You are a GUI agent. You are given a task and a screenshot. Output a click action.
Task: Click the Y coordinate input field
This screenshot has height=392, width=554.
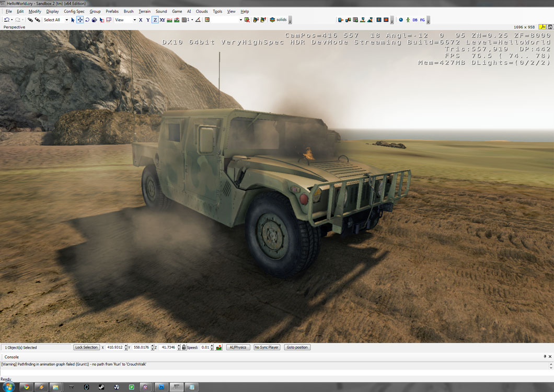coord(141,347)
